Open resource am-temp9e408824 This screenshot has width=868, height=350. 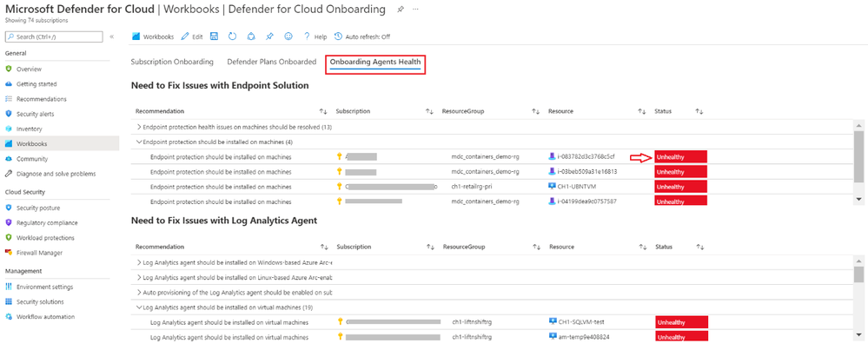[x=585, y=337]
